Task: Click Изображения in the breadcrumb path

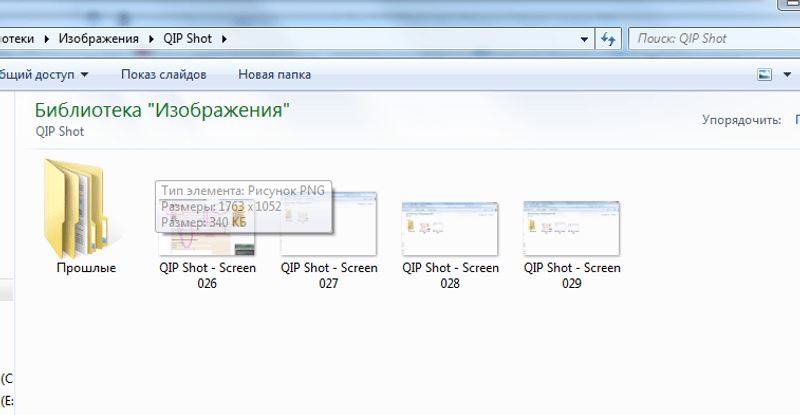Action: point(98,39)
